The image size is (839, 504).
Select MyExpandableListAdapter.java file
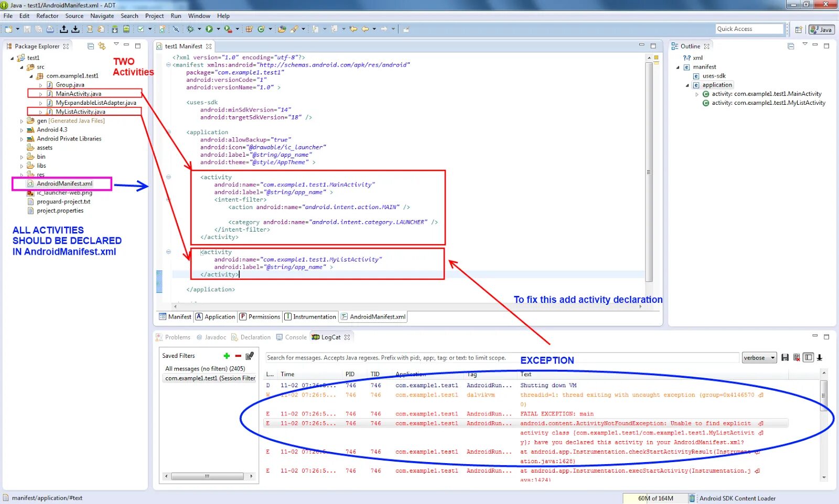[x=96, y=103]
